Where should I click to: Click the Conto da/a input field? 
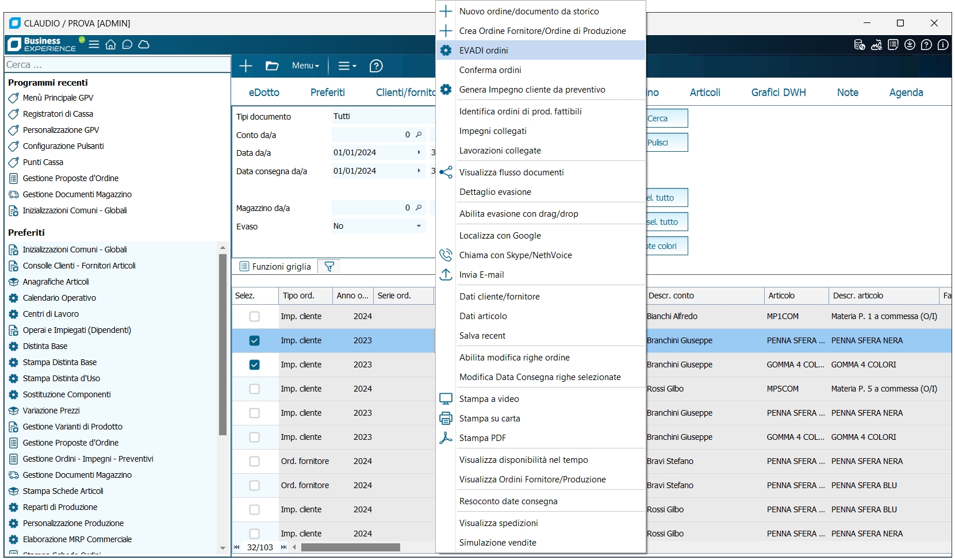click(x=378, y=135)
